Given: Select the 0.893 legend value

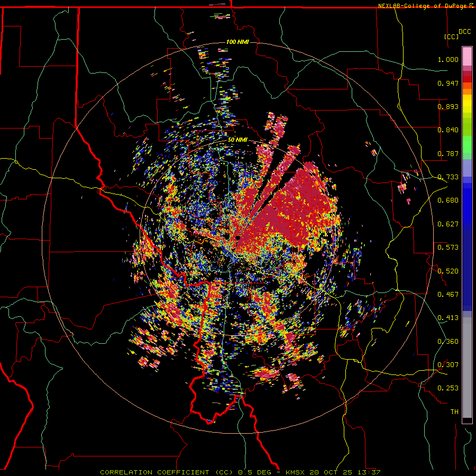Looking at the screenshot, I should coord(448,106).
